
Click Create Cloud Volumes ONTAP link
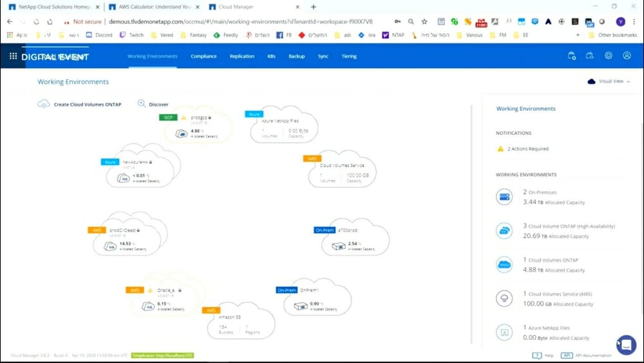pos(88,104)
